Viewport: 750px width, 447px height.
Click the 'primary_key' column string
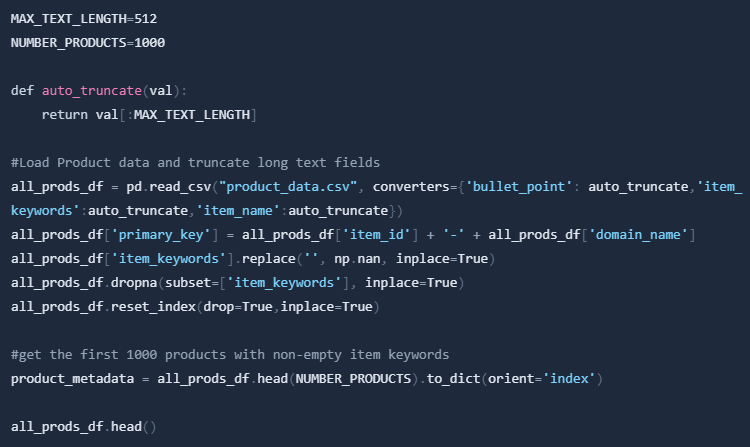(x=162, y=234)
